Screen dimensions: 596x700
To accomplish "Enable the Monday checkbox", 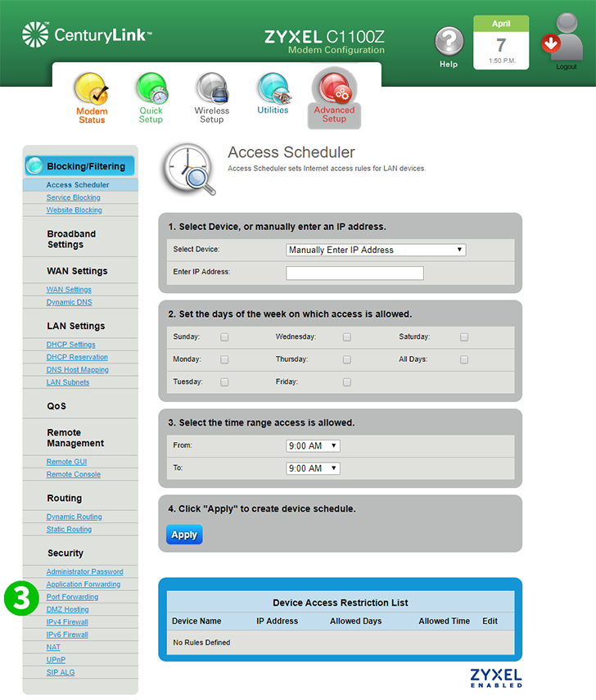I will [224, 359].
